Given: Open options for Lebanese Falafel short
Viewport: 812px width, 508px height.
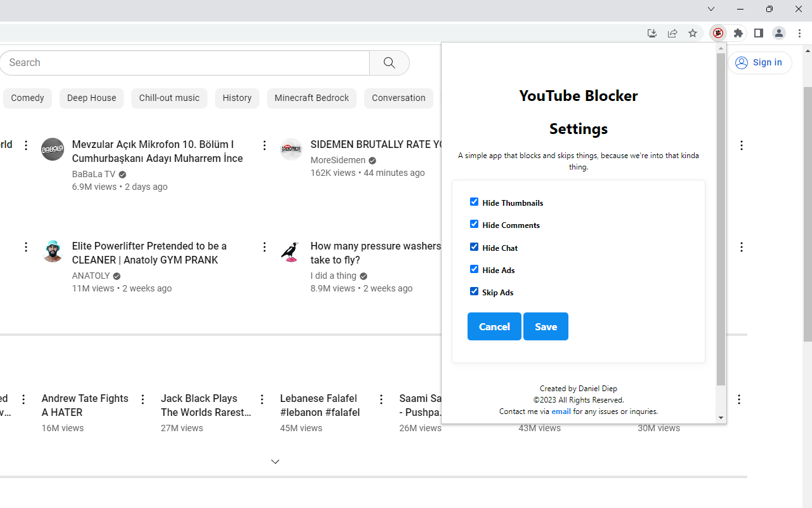Looking at the screenshot, I should [381, 399].
